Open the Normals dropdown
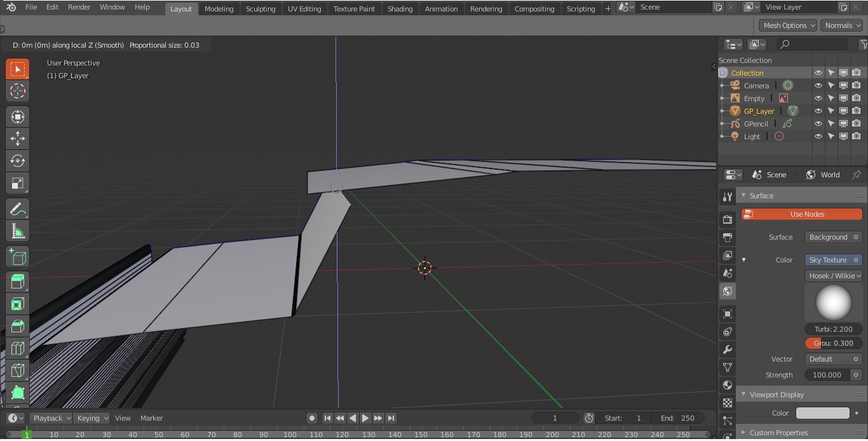Viewport: 868px width, 441px height. pos(842,25)
